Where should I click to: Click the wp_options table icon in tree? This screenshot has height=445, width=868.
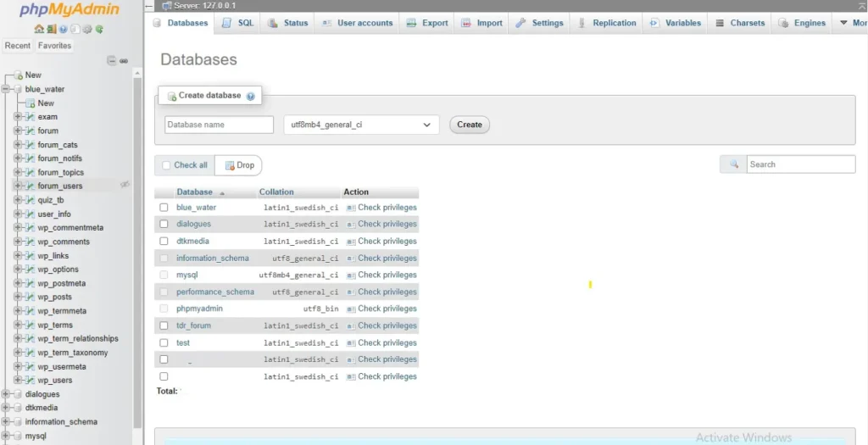31,269
